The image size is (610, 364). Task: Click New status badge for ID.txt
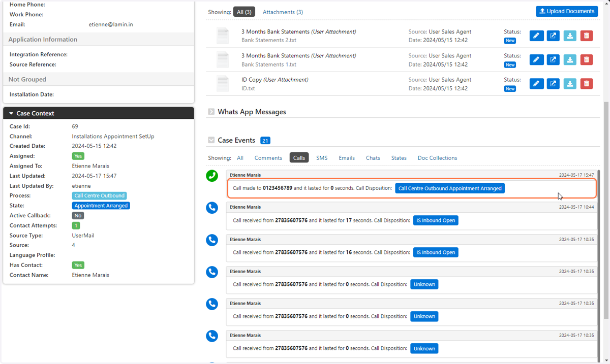pos(510,89)
